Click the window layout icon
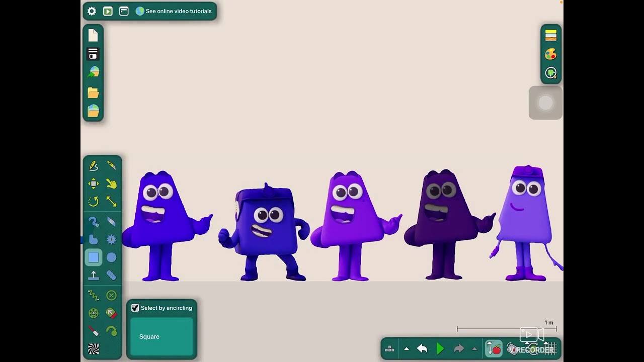The image size is (644, 362). pos(124,11)
